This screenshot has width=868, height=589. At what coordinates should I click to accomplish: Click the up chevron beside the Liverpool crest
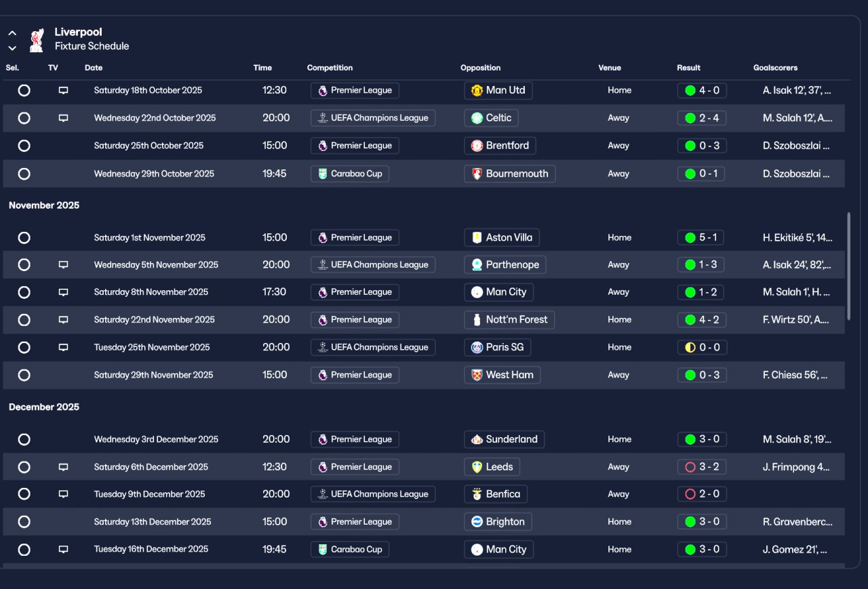click(12, 33)
